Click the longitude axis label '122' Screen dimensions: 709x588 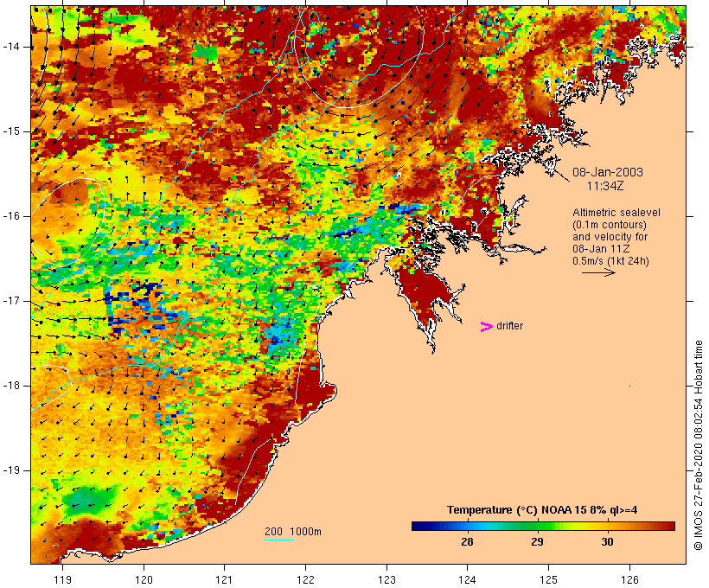(x=306, y=580)
